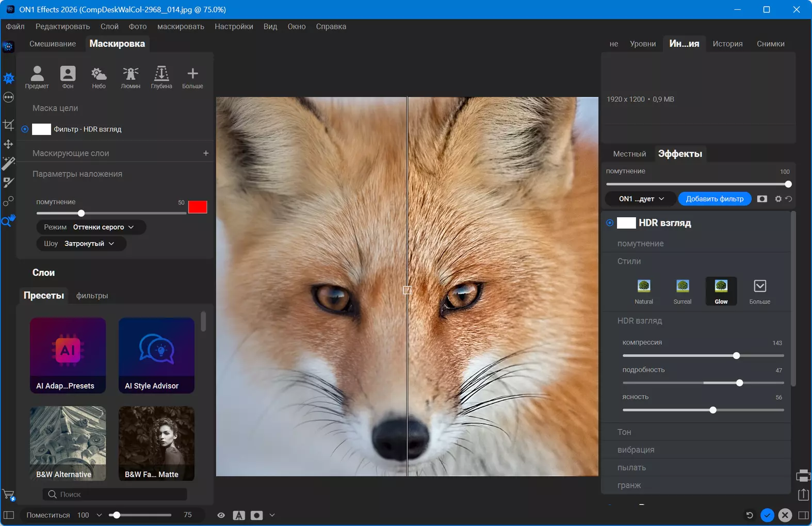Click the share/export icon

tap(803, 495)
